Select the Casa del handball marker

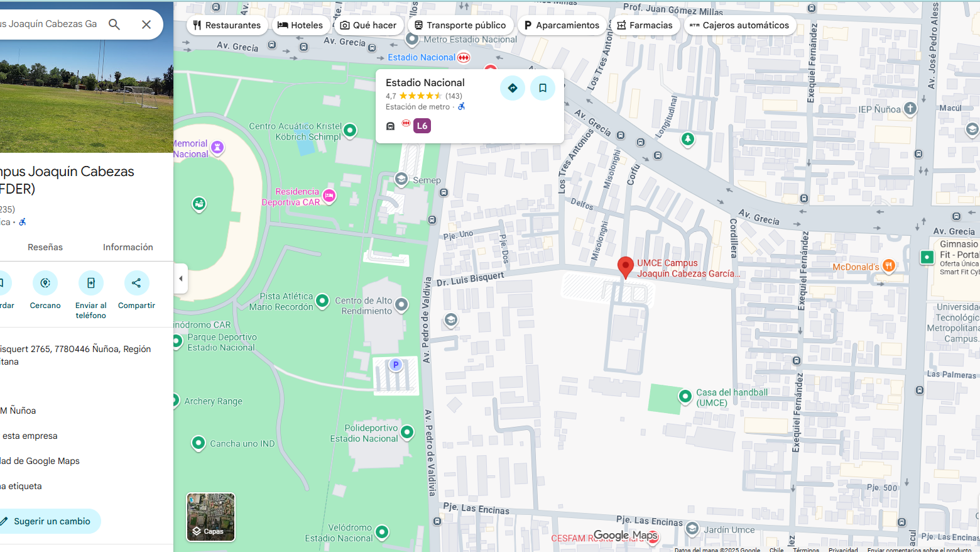pyautogui.click(x=685, y=396)
